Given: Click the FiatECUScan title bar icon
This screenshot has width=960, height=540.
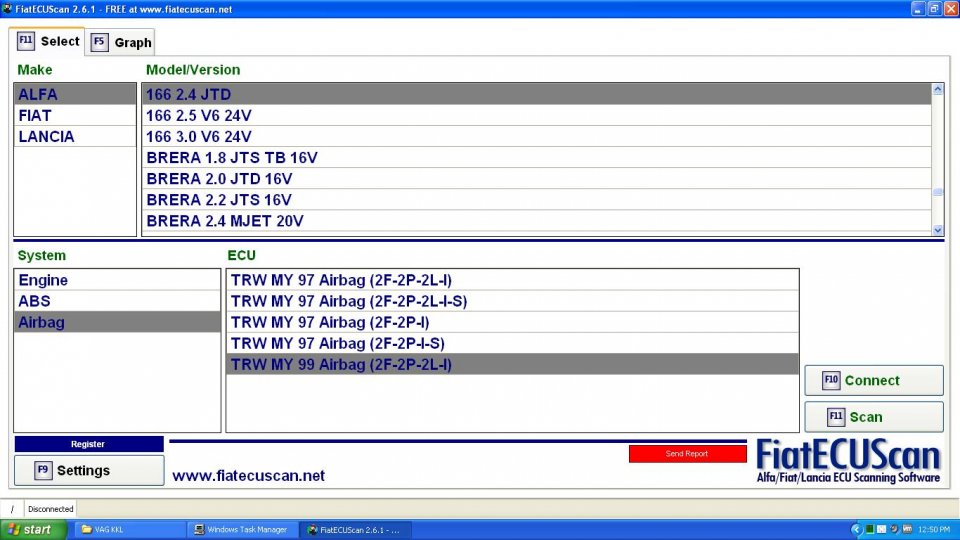Looking at the screenshot, I should [x=8, y=9].
